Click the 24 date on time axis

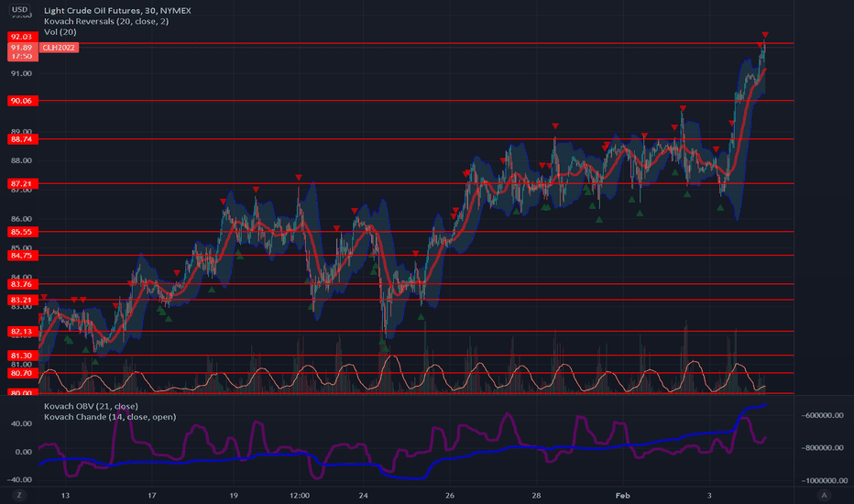coord(363,495)
